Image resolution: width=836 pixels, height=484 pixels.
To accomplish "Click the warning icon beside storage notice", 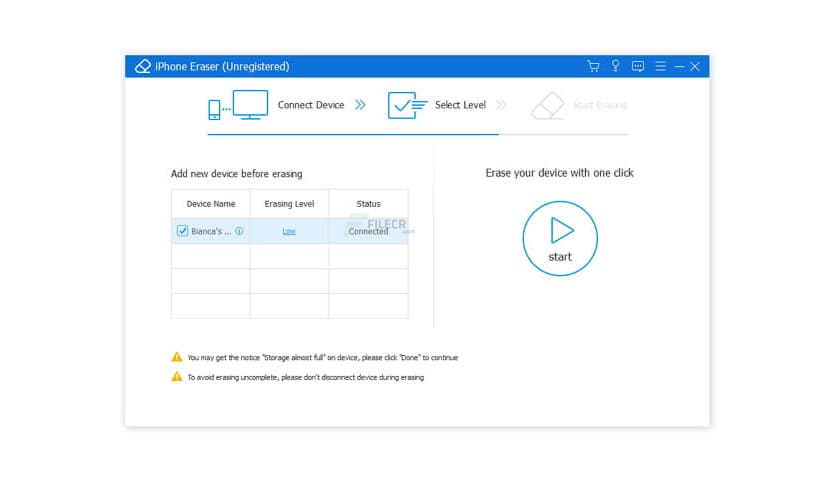I will pyautogui.click(x=177, y=357).
